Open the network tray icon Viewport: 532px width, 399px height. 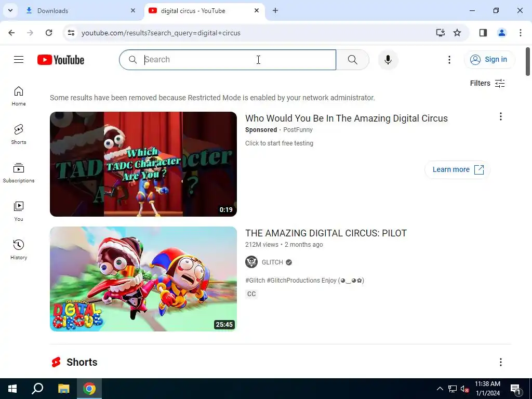click(x=453, y=389)
